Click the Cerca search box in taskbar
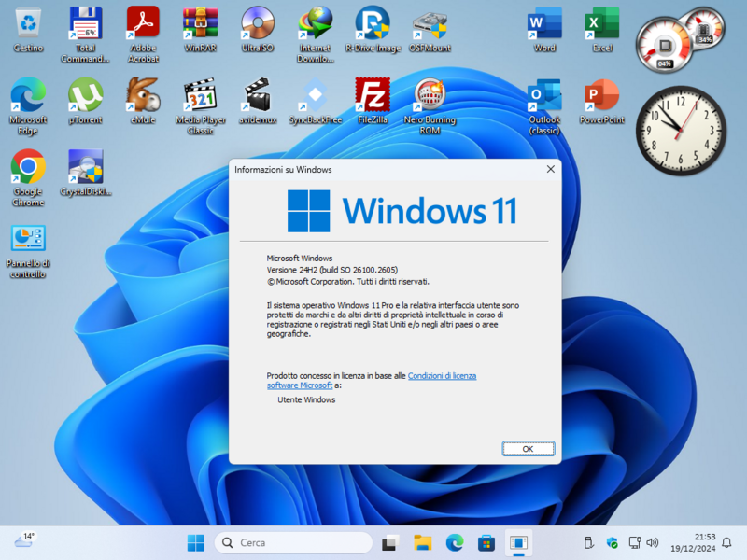Viewport: 747px width, 560px height. coord(293,542)
